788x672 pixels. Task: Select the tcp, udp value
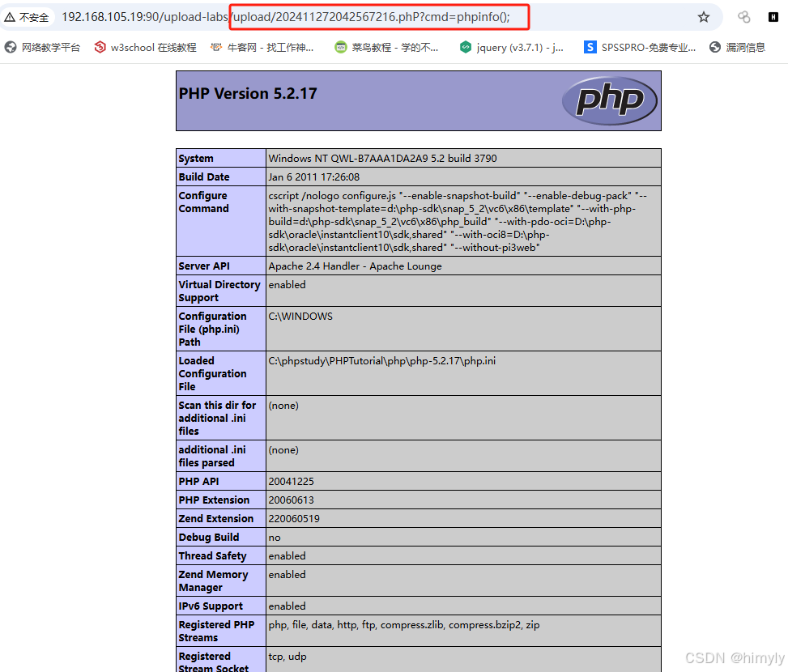point(288,657)
